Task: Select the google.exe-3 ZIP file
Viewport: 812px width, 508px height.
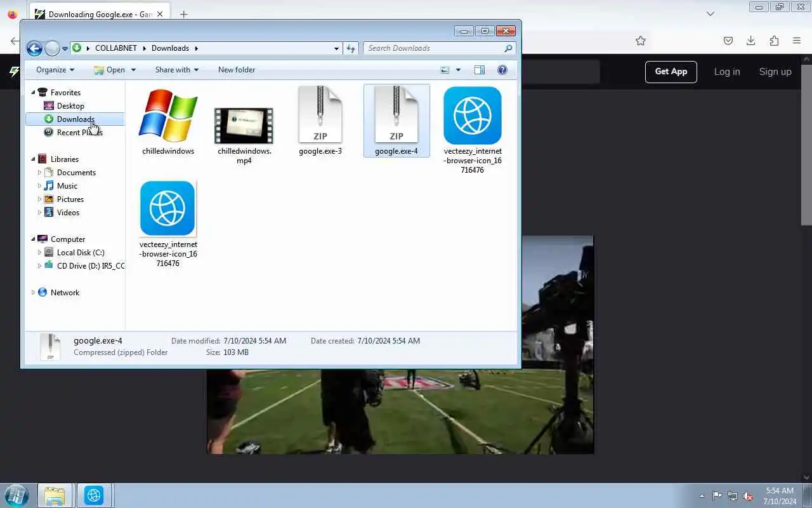Action: pos(320,121)
